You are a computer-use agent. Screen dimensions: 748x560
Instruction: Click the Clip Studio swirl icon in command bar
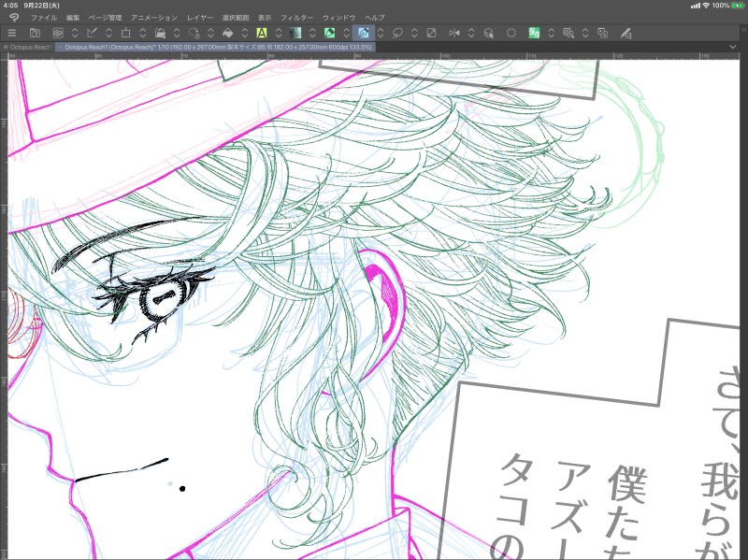click(x=58, y=33)
